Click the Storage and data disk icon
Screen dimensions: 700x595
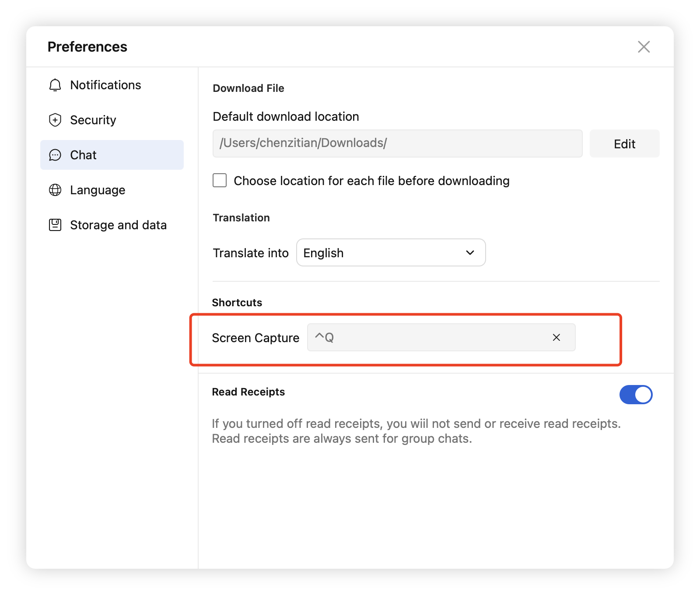[x=55, y=225]
